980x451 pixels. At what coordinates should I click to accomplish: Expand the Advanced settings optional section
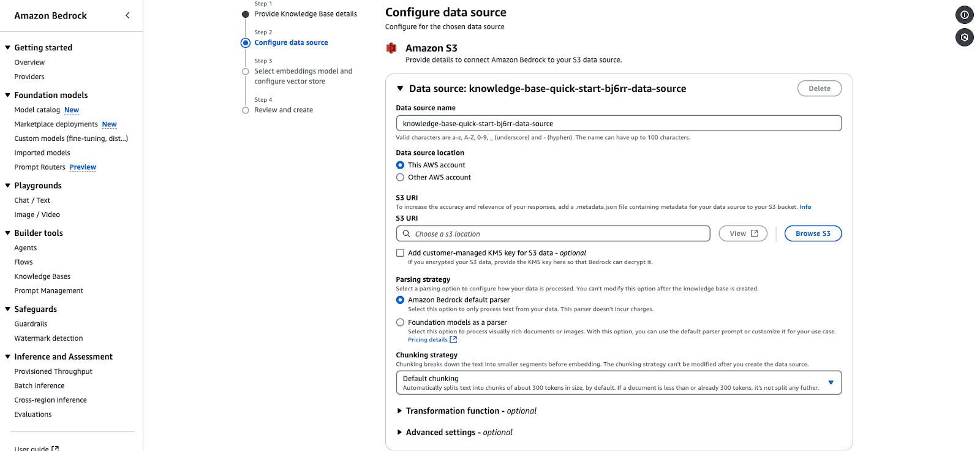coord(400,433)
